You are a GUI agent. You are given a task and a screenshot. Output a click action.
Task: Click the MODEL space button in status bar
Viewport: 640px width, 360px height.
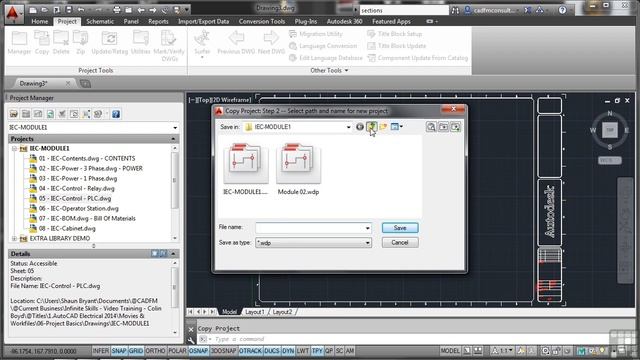tap(450, 351)
